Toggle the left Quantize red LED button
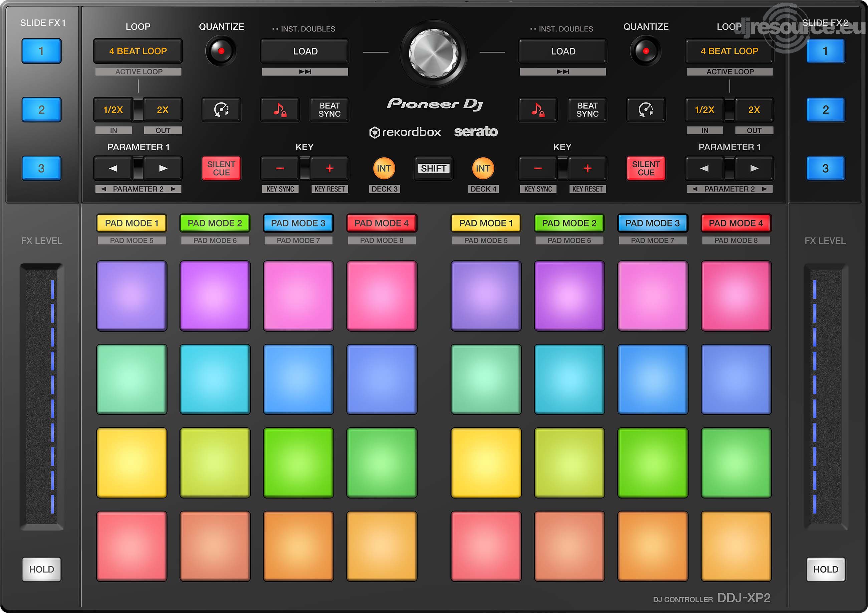 (221, 51)
